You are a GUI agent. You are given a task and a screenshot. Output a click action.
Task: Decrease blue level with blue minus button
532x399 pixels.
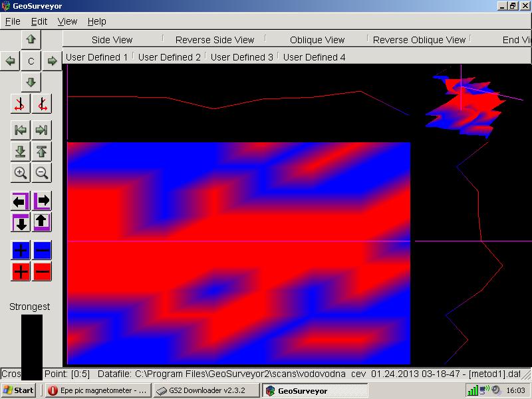(x=42, y=251)
